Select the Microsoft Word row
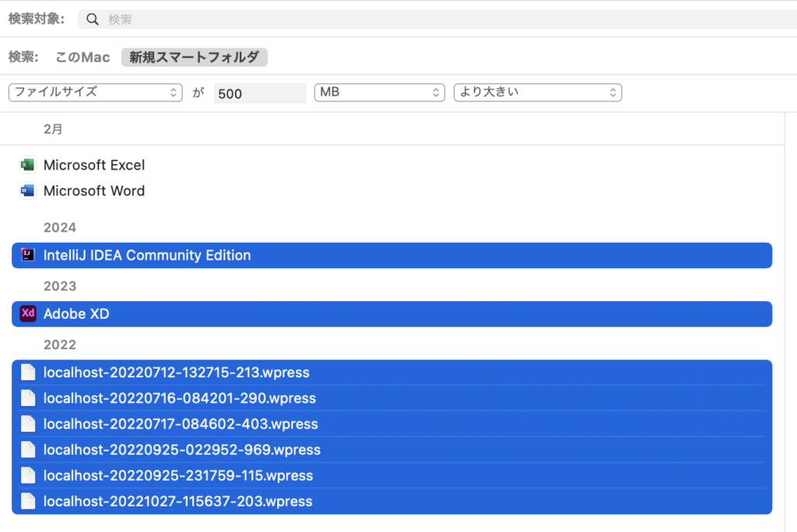Image resolution: width=797 pixels, height=532 pixels. point(392,191)
